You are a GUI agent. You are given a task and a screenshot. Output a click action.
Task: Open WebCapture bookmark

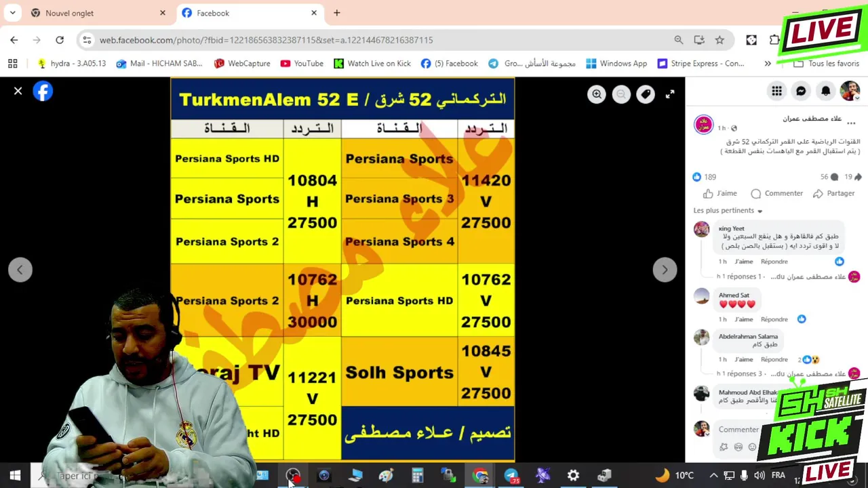[x=242, y=63]
